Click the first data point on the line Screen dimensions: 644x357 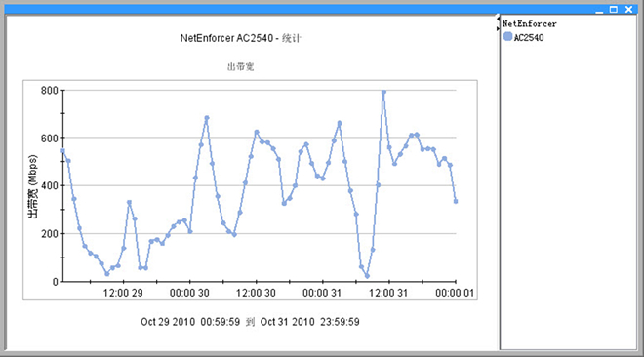click(x=62, y=151)
